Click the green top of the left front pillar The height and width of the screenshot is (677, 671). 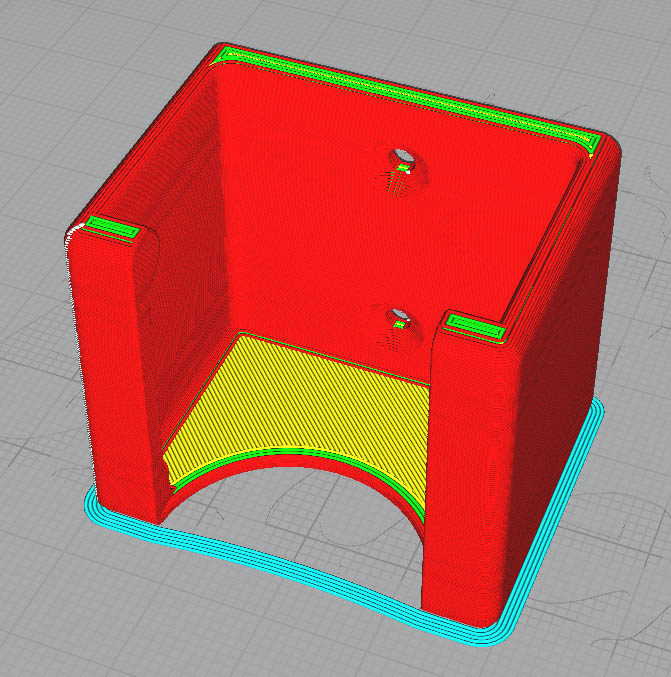pyautogui.click(x=111, y=228)
